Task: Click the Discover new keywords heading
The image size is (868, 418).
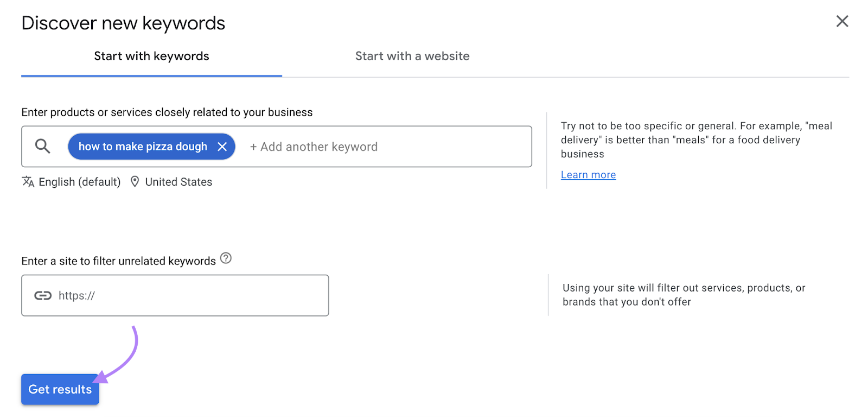Action: point(123,23)
